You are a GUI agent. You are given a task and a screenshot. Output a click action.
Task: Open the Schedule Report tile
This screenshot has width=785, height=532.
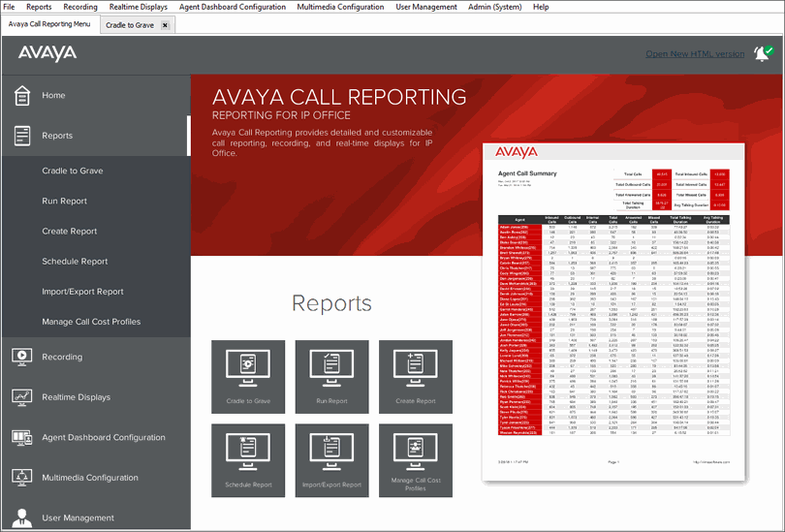pos(248,460)
